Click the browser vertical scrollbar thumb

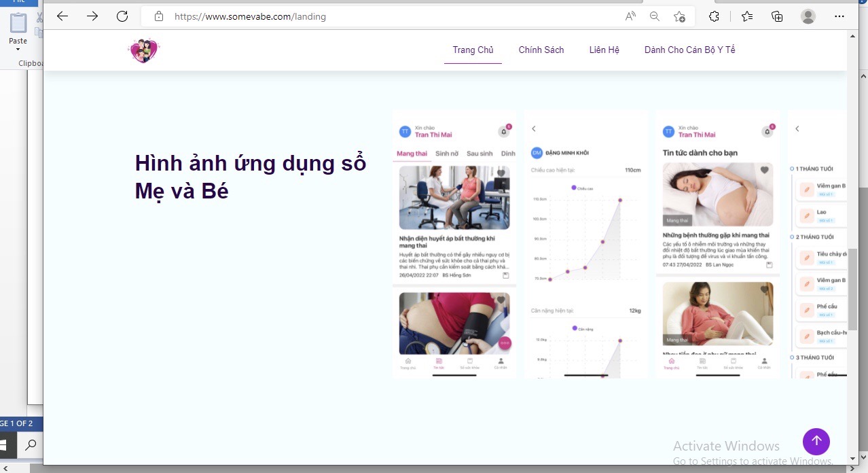tap(853, 289)
